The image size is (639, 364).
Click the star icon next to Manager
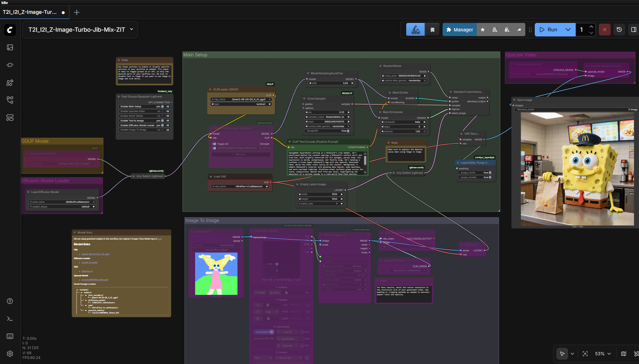point(482,30)
